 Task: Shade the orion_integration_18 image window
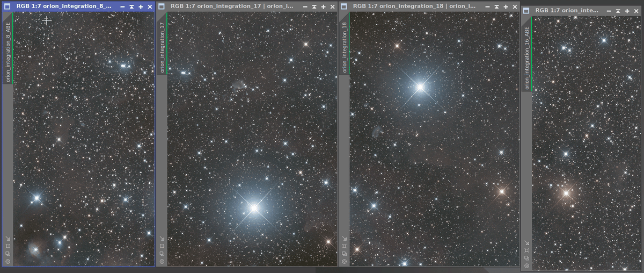[x=496, y=6]
